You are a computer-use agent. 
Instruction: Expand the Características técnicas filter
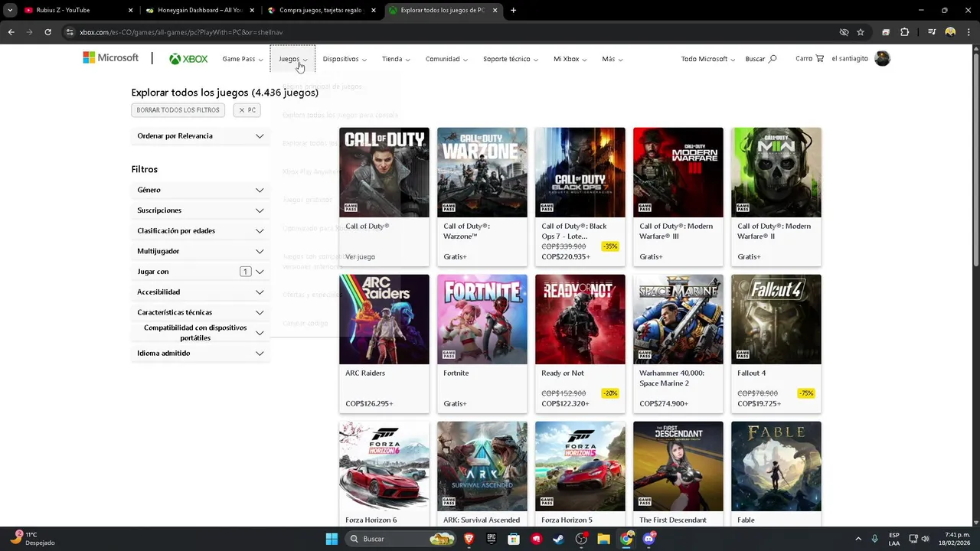point(200,312)
